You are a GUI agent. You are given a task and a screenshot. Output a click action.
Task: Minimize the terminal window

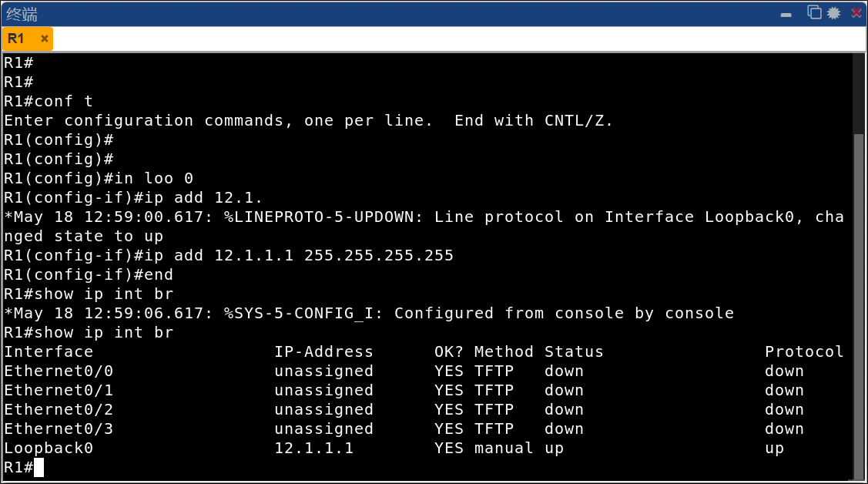tap(786, 15)
